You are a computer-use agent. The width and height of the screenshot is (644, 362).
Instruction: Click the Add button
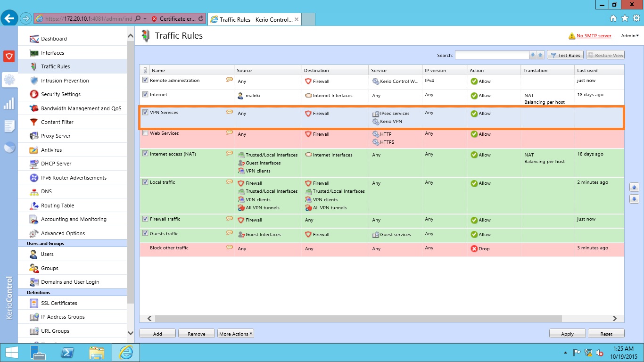click(157, 334)
